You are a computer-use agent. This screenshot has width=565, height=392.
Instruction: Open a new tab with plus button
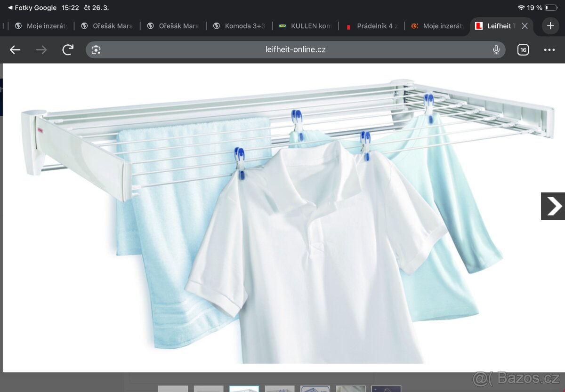pos(550,26)
